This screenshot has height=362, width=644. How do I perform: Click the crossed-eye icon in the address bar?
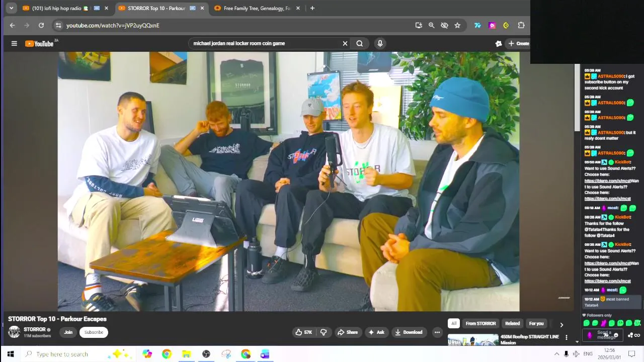click(444, 25)
